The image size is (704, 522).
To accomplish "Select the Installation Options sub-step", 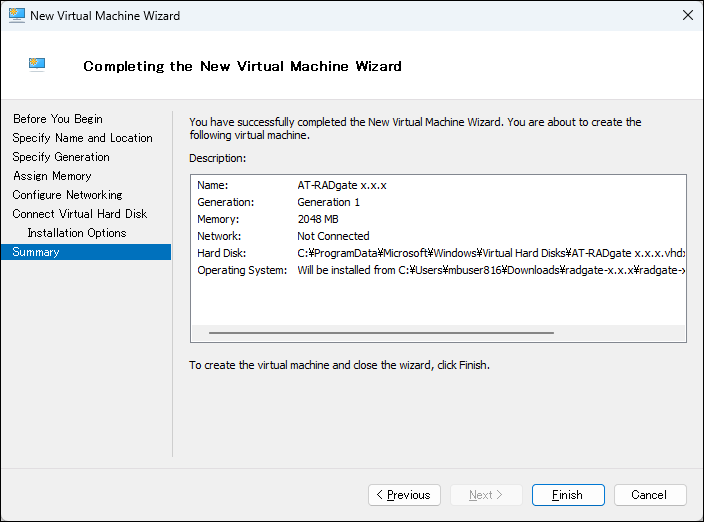I will coord(77,233).
